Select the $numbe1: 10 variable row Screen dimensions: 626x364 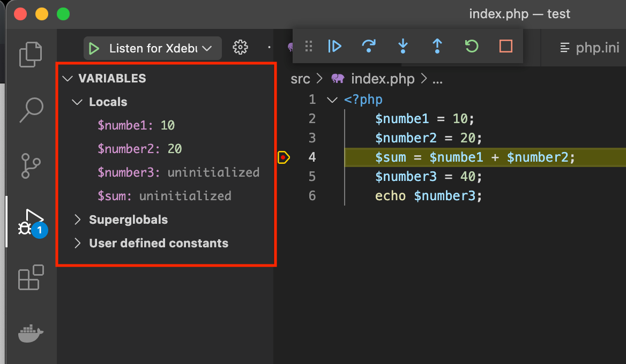(166, 126)
